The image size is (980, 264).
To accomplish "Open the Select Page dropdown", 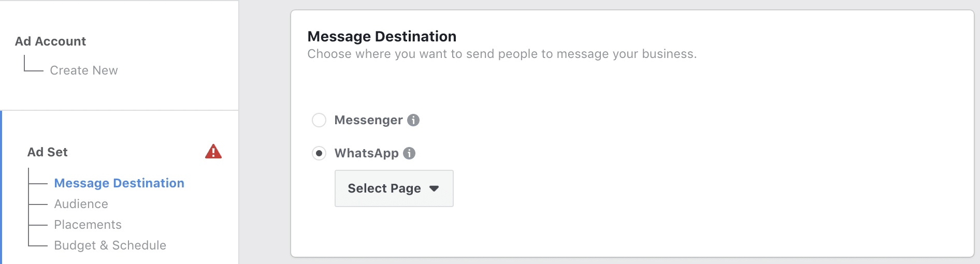I will pos(394,188).
